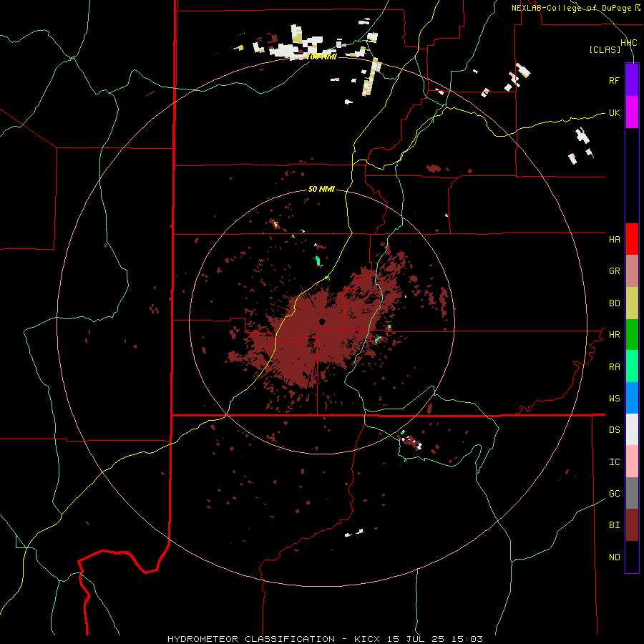Click the HYDROMETEOR CLASSIFICATION caption text
The height and width of the screenshot is (644, 644).
[x=251, y=639]
